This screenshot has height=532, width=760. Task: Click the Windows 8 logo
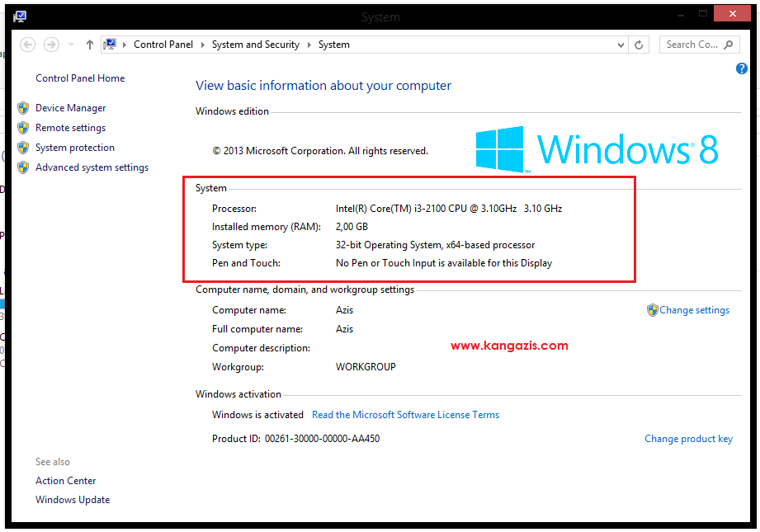pyautogui.click(x=597, y=149)
